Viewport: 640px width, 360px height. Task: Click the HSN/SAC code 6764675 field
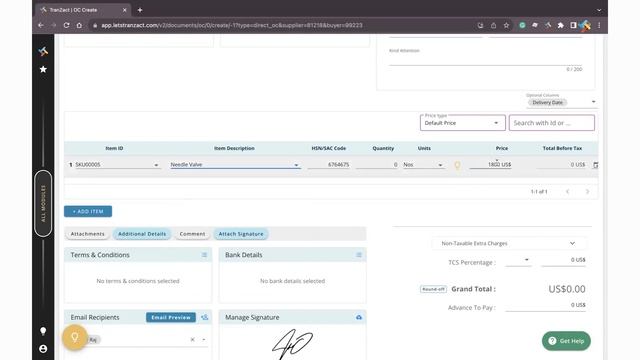(x=329, y=165)
